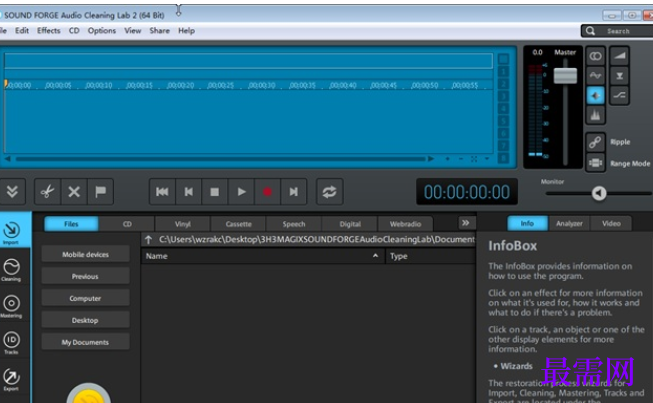653x403 pixels.
Task: Open the zoom options dropdown arrow
Action: click(487, 159)
